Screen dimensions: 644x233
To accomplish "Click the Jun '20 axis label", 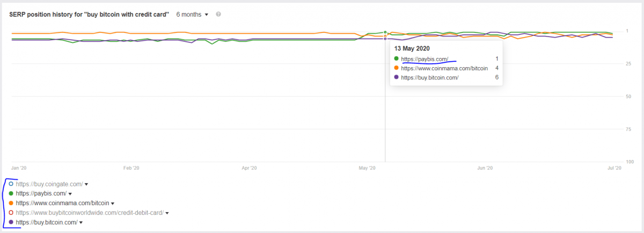I will [x=485, y=168].
